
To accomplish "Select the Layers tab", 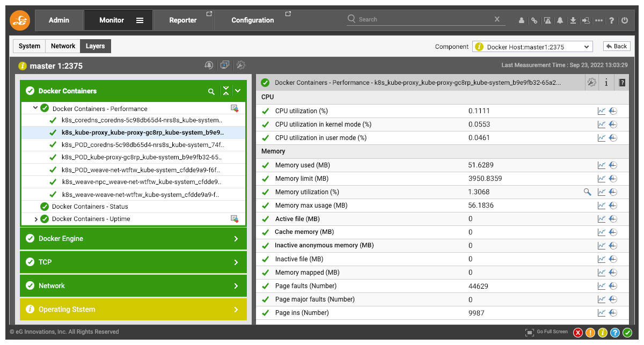I will (96, 46).
